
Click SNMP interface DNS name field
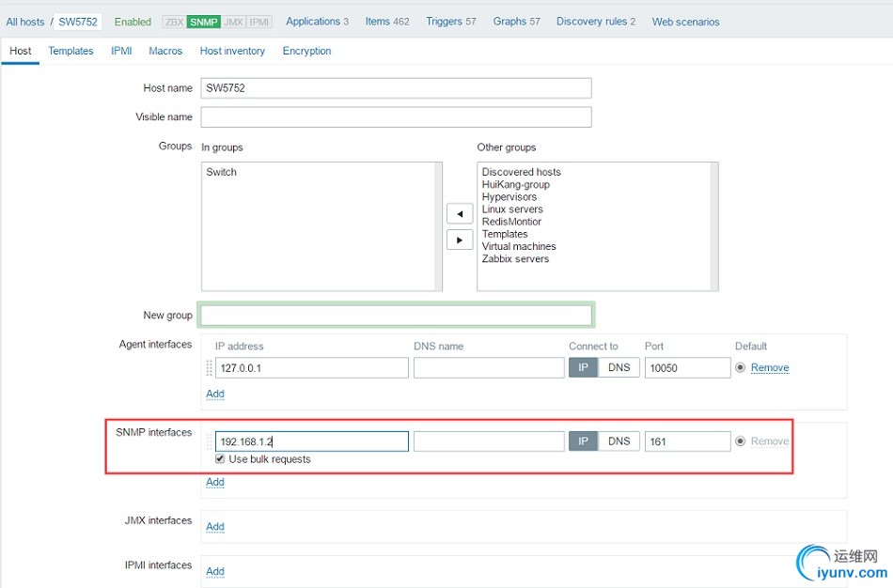489,441
